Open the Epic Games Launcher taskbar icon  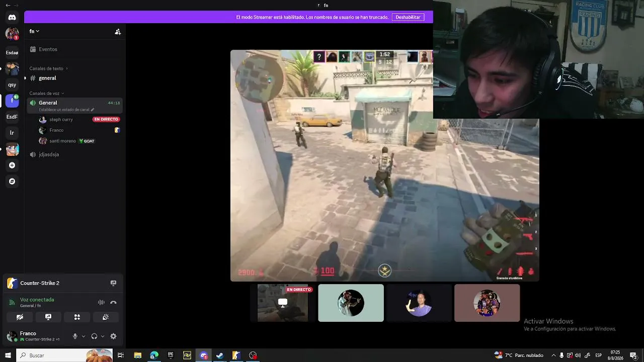171,355
